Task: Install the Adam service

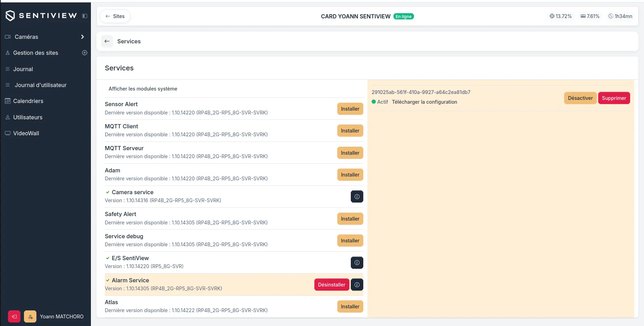Action: (x=350, y=175)
